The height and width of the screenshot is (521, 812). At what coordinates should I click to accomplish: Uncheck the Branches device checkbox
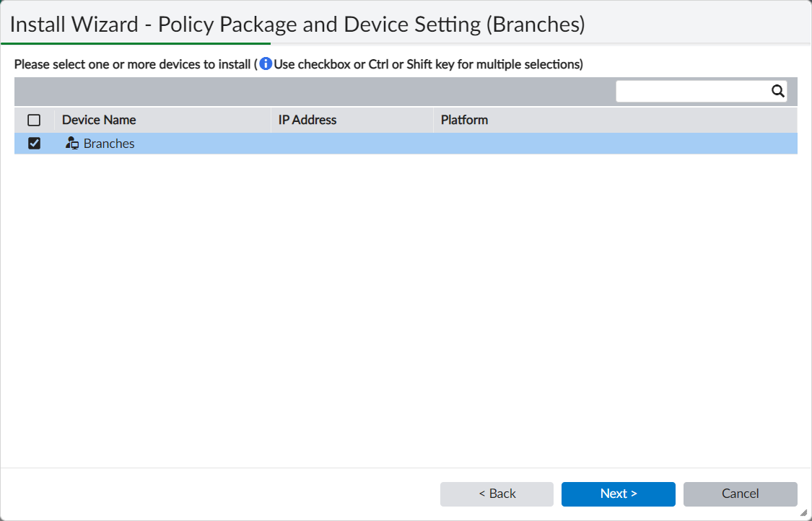click(34, 144)
